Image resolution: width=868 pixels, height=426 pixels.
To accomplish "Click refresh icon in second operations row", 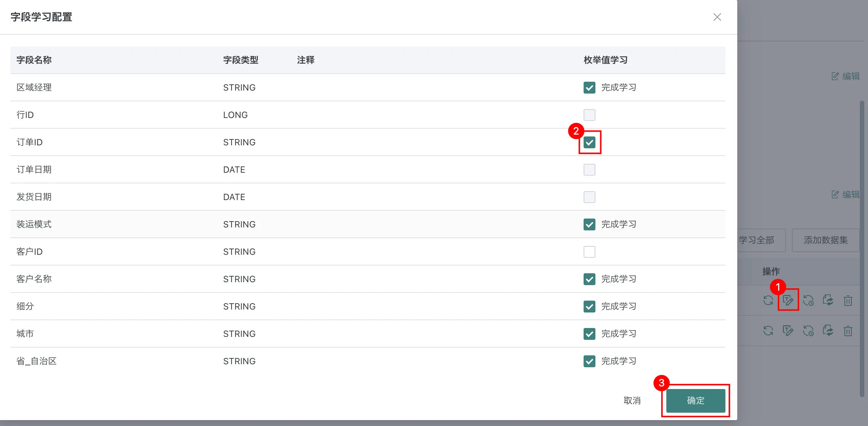I will 768,331.
